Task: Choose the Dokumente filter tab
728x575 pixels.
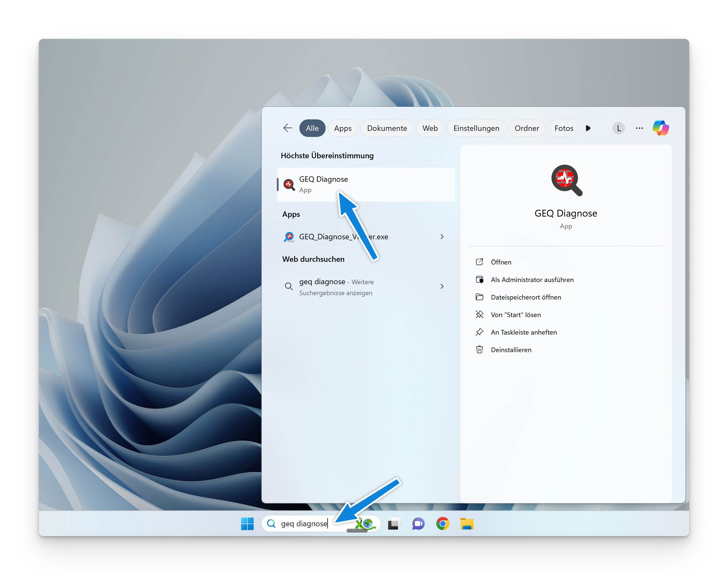Action: [386, 128]
